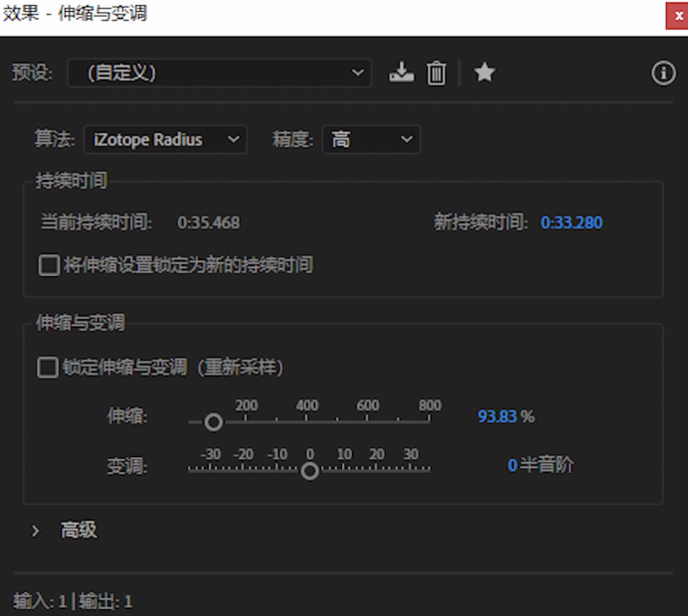Click the 持续时间 group label
688x616 pixels.
(72, 180)
